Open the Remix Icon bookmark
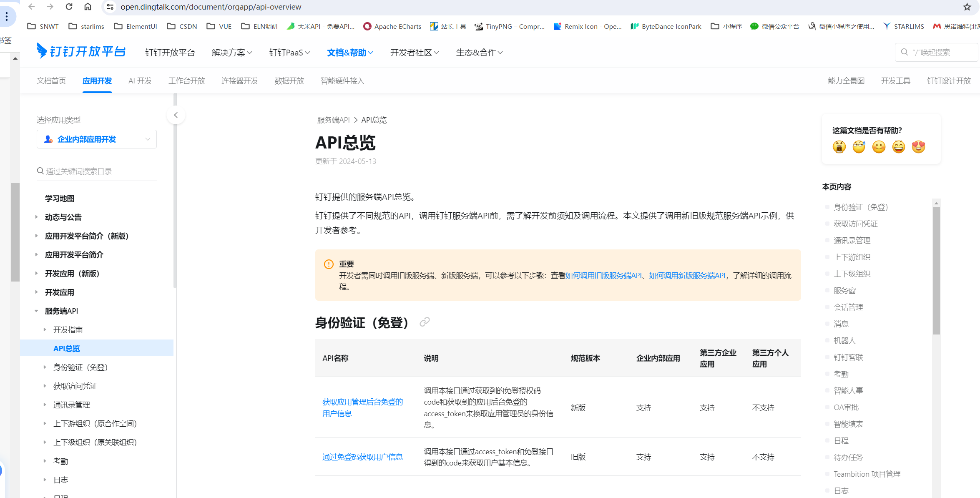Viewport: 980px width, 498px height. pyautogui.click(x=588, y=26)
